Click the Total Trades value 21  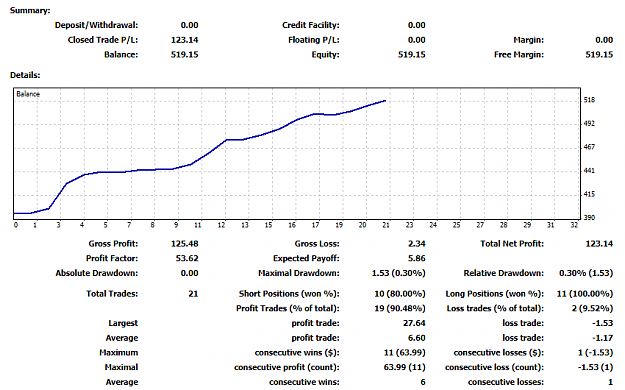tap(193, 294)
